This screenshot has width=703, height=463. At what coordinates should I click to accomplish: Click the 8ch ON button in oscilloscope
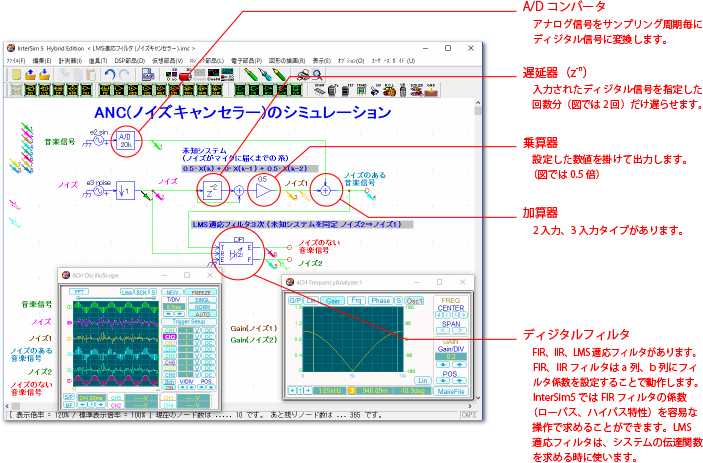(x=169, y=388)
